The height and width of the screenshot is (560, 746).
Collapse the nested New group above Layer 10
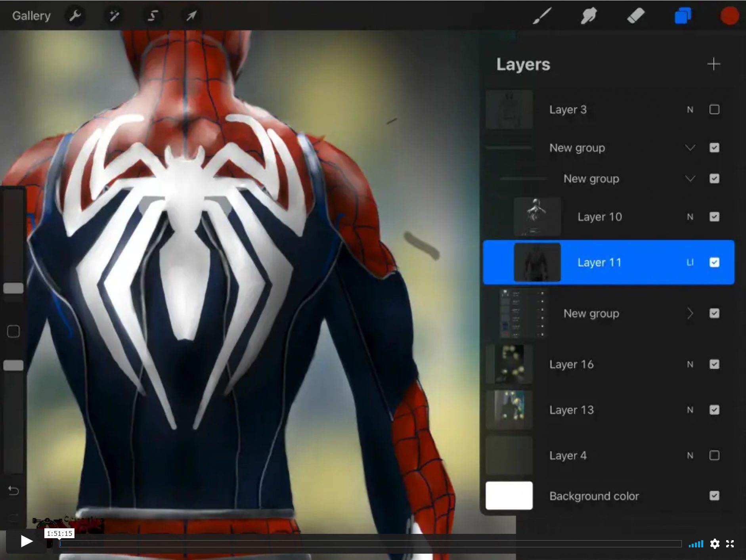(691, 179)
